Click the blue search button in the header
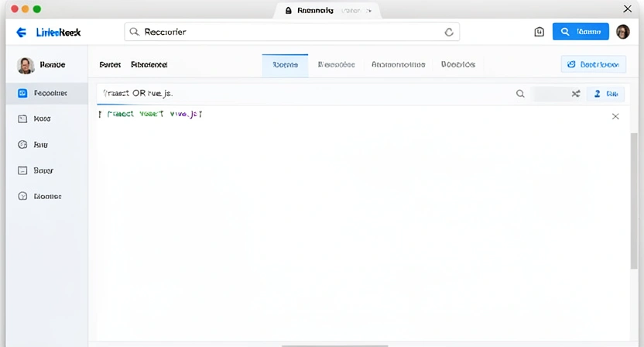Image resolution: width=644 pixels, height=347 pixels. pos(581,32)
